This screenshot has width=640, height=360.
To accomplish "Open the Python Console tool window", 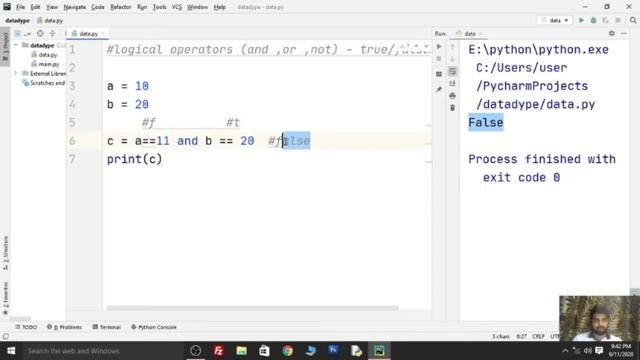I will point(154,327).
